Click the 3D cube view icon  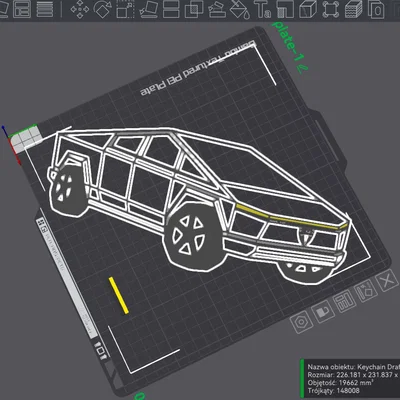308,9
